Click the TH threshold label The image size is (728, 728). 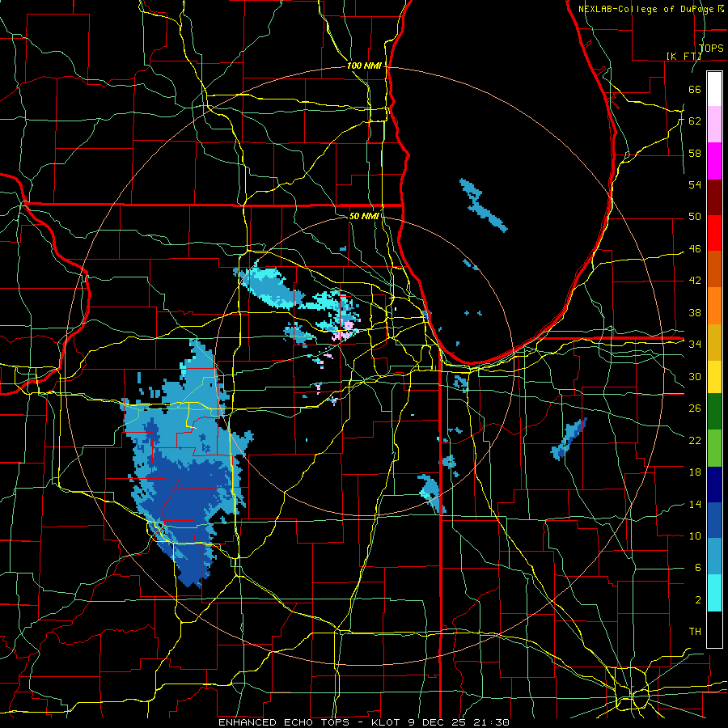[695, 632]
